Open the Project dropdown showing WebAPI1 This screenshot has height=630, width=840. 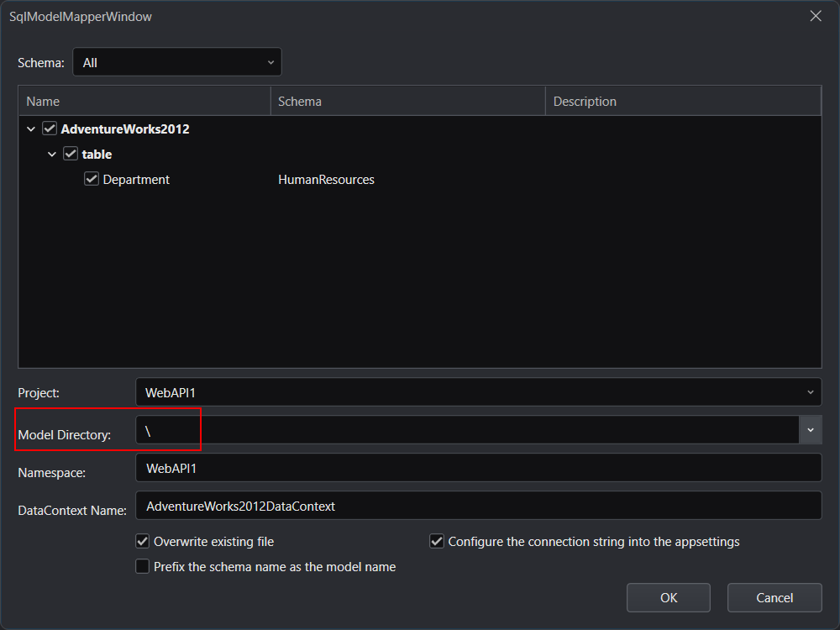[478, 392]
